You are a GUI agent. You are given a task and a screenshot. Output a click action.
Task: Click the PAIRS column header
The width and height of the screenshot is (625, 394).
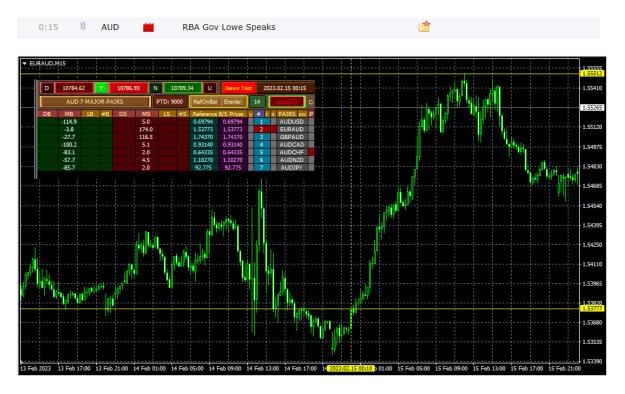[x=287, y=114]
